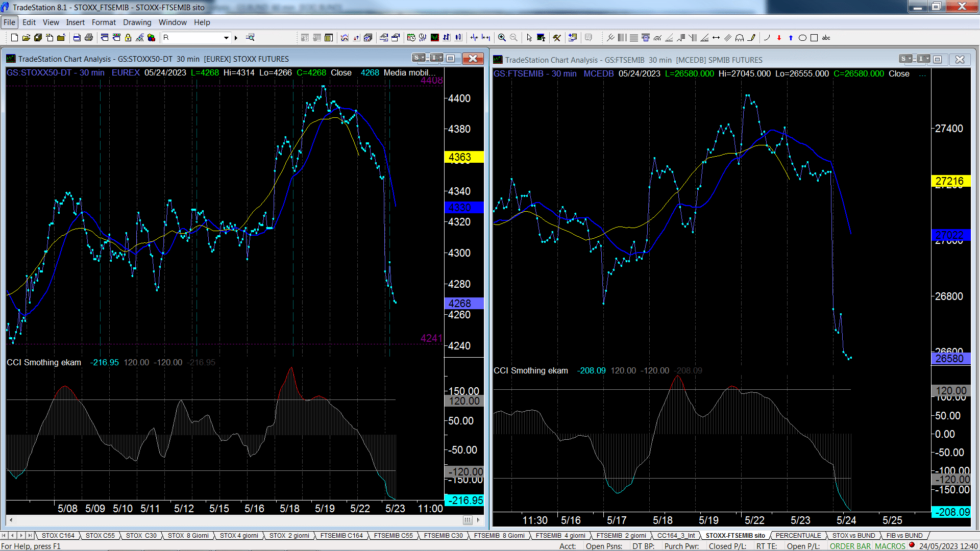Switch to the STOX 8 Giorni tab
The height and width of the screenshot is (551, 980).
coord(188,536)
